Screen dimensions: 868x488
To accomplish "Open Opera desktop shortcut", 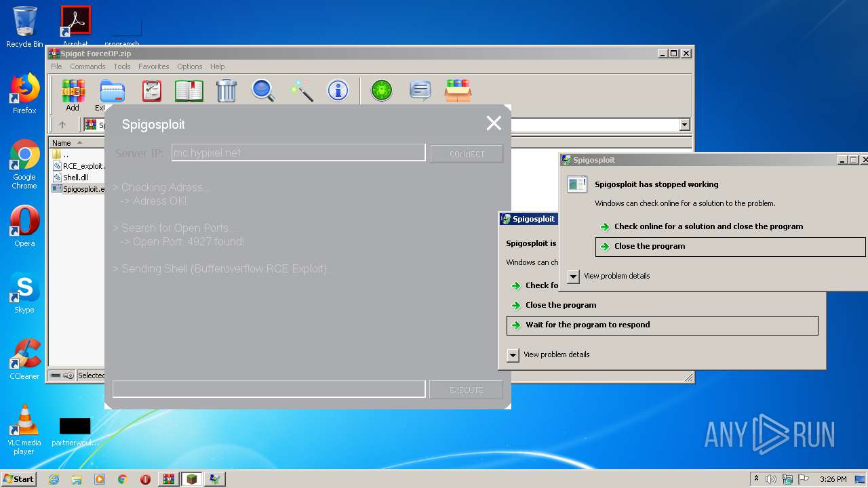I will tap(24, 226).
